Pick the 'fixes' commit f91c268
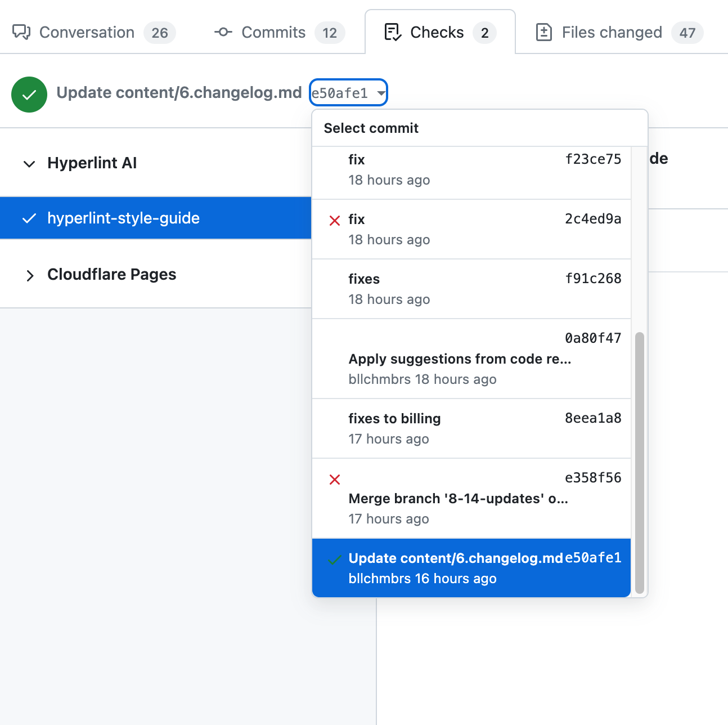Screen dimensions: 728x725 [x=471, y=289]
